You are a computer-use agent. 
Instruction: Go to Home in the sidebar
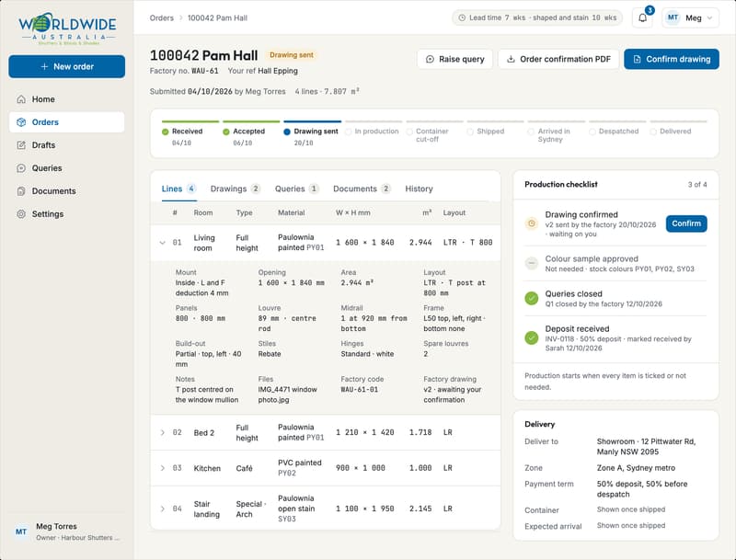66,99
